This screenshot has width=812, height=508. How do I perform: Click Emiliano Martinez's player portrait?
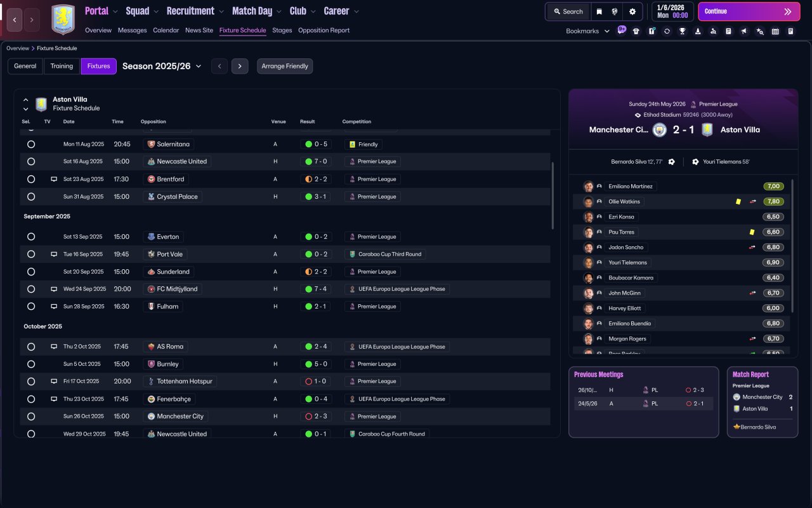pyautogui.click(x=588, y=187)
